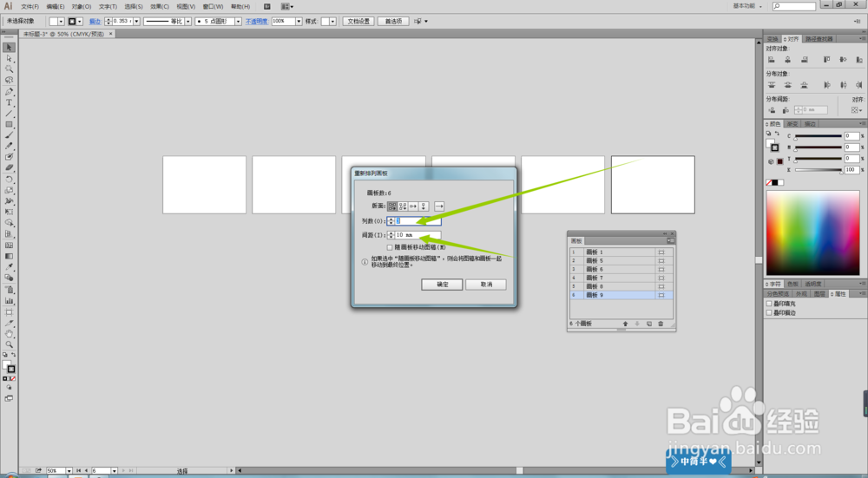The image size is (868, 478).
Task: Open Bridge from Br icon
Action: (x=266, y=7)
